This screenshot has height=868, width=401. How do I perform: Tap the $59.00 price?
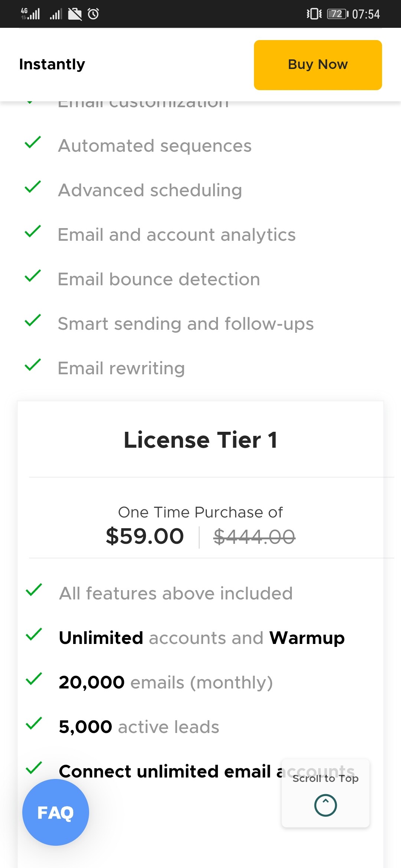click(x=145, y=536)
